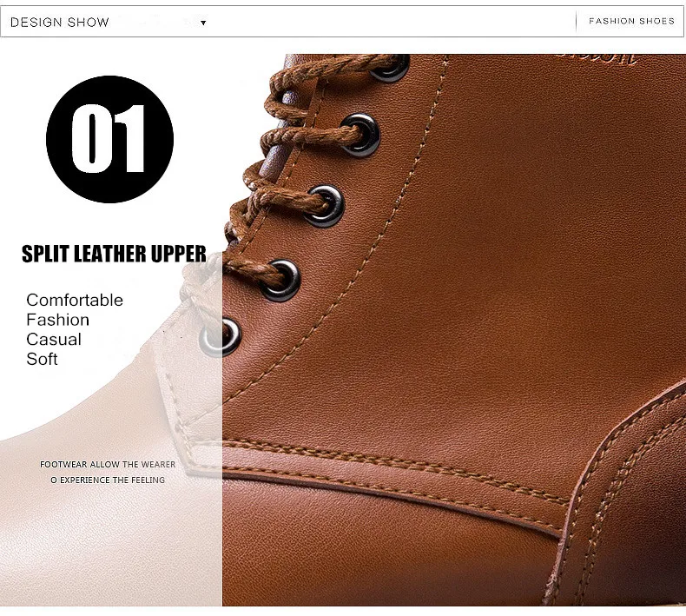This screenshot has height=616, width=686.
Task: Select the Comfortable feature text
Action: coord(75,301)
